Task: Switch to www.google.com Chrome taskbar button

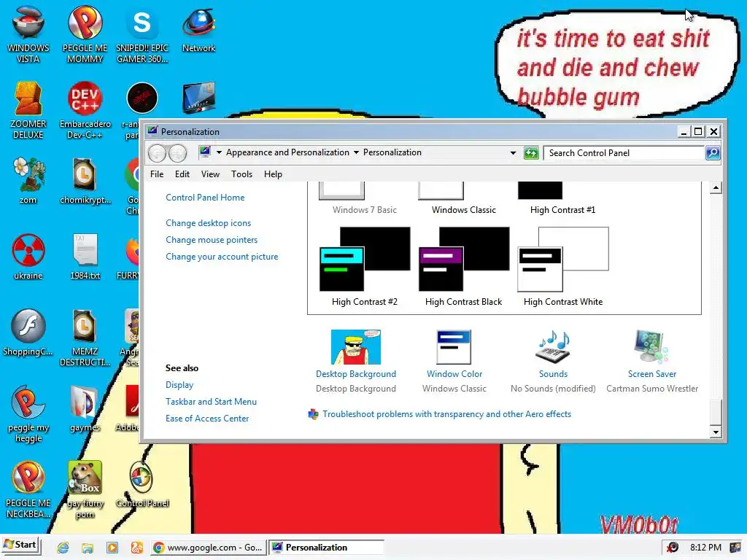Action: click(x=208, y=548)
